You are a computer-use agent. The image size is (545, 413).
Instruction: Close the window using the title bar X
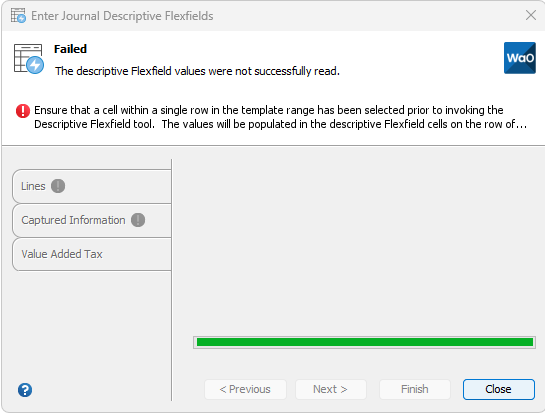point(531,15)
